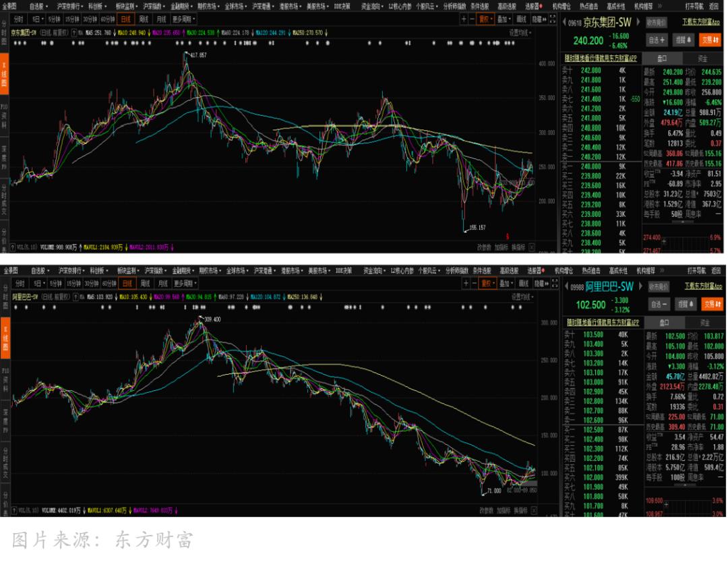This screenshot has height=562, width=728.
Task: Toggle 画线 drawing mode in 京东集团 chart
Action: coord(521,20)
